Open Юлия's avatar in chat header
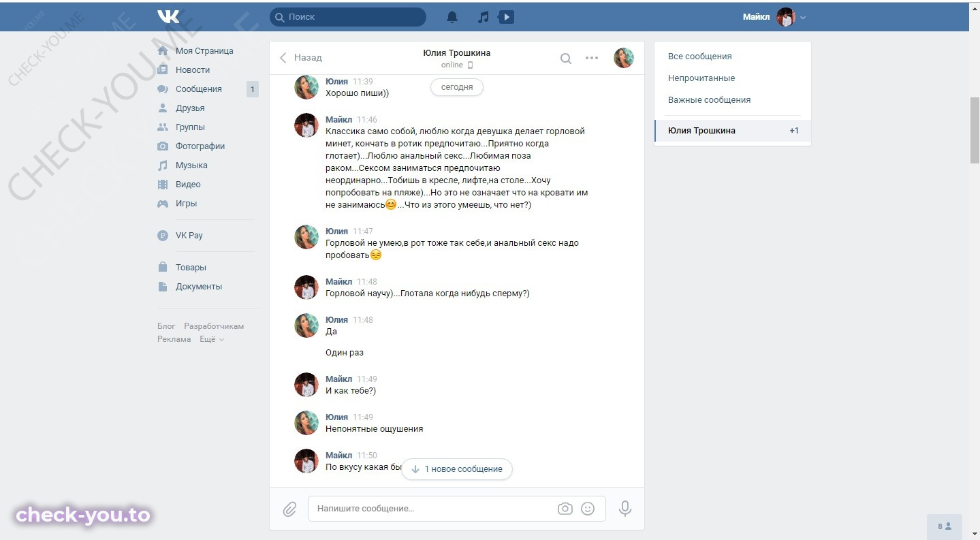The width and height of the screenshot is (980, 540). click(624, 58)
